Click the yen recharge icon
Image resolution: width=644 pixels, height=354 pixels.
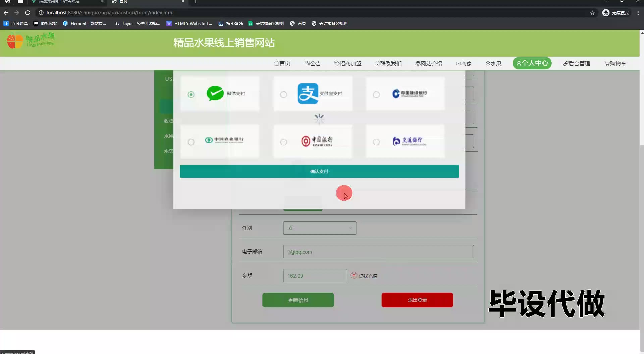pyautogui.click(x=354, y=275)
